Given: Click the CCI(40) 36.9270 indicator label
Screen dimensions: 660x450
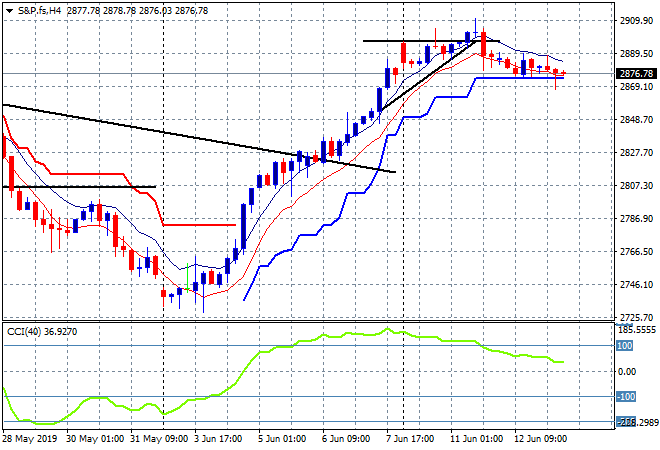Looking at the screenshot, I should (42, 332).
